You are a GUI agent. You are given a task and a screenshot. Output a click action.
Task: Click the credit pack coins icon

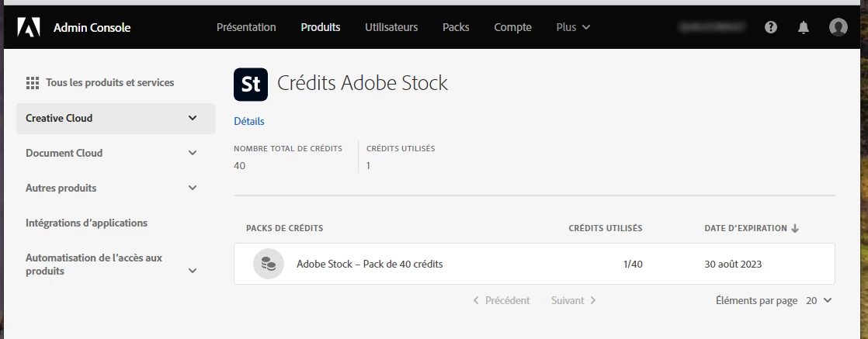click(x=268, y=264)
